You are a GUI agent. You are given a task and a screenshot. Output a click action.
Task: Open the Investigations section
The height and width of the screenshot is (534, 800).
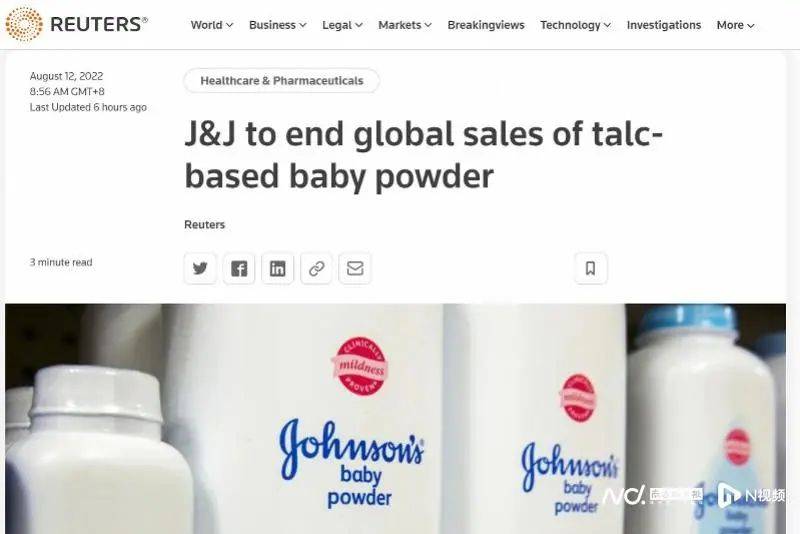click(x=664, y=25)
